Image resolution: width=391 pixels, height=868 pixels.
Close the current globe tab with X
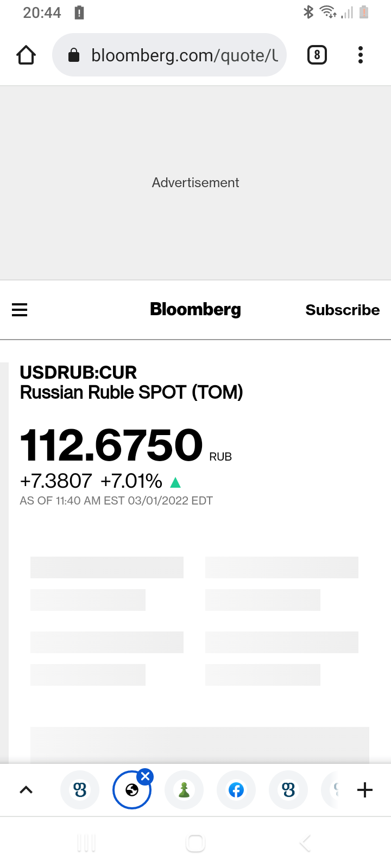[x=145, y=777]
